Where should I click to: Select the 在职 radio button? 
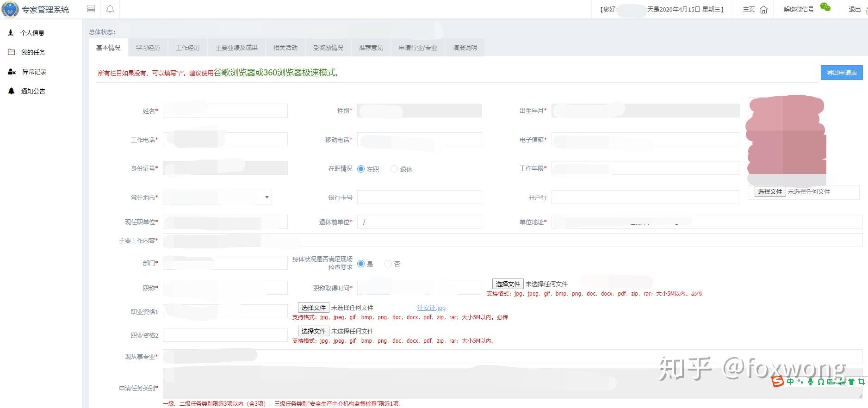click(361, 169)
